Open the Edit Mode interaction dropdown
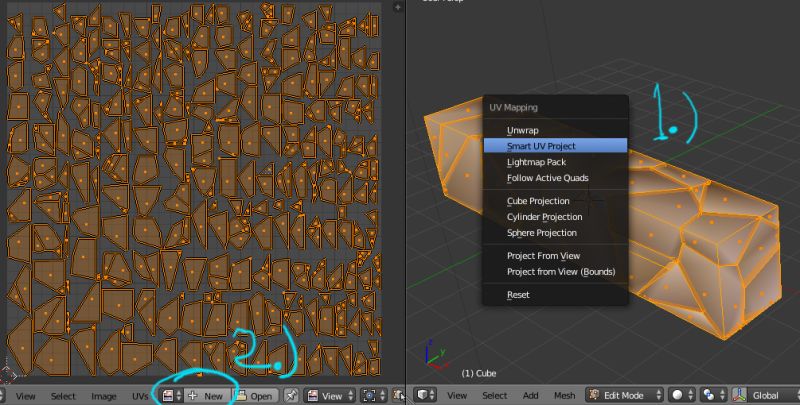The width and height of the screenshot is (800, 405). (624, 395)
